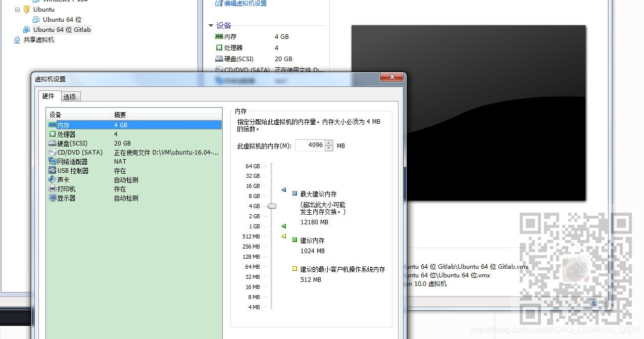Click the 存在 summary for 打印机
This screenshot has width=644, height=339.
click(x=120, y=188)
